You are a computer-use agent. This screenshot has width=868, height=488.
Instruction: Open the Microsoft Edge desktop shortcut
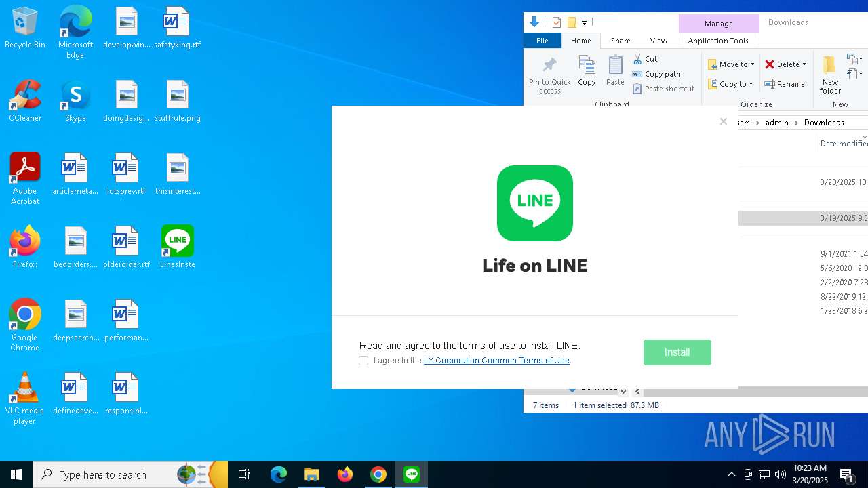pyautogui.click(x=75, y=32)
